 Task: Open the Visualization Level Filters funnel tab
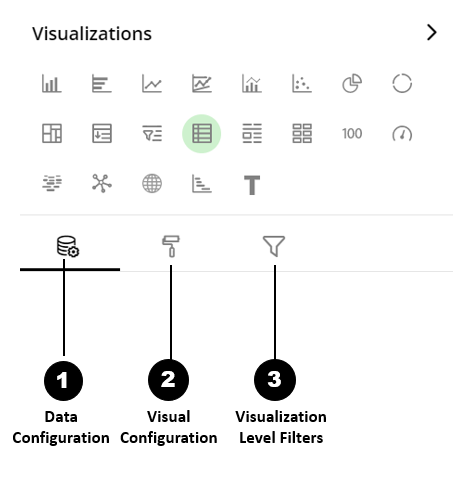[x=274, y=246]
